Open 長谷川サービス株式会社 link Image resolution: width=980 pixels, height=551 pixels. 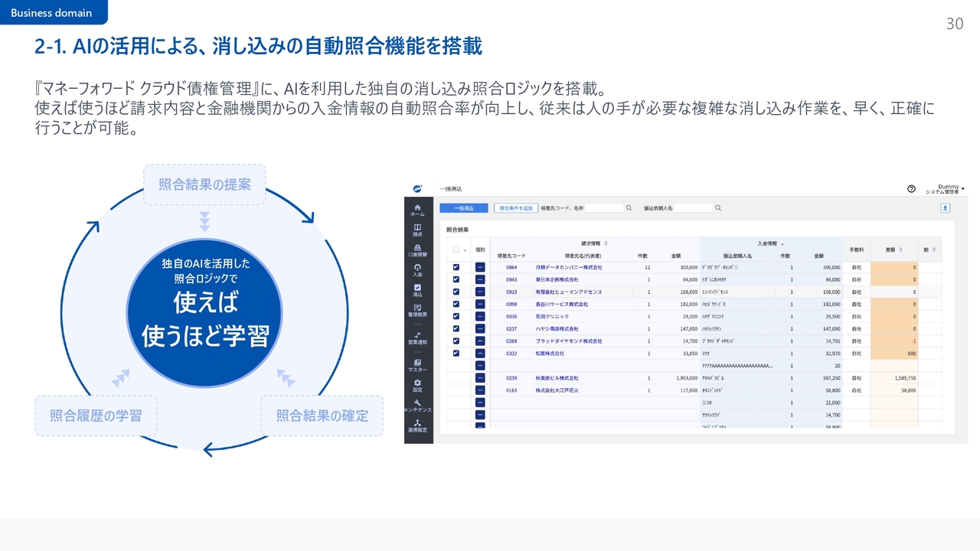pyautogui.click(x=561, y=305)
